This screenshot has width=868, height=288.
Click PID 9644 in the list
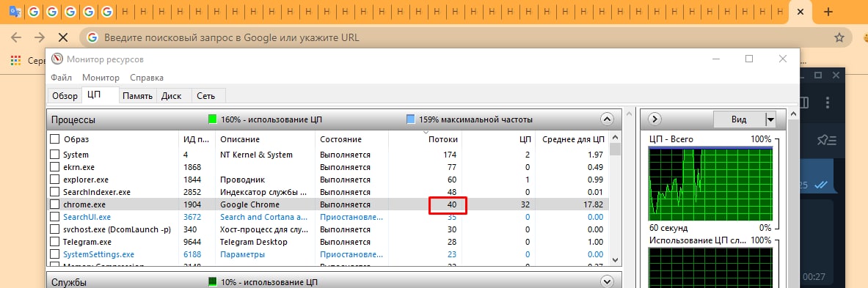coord(192,242)
